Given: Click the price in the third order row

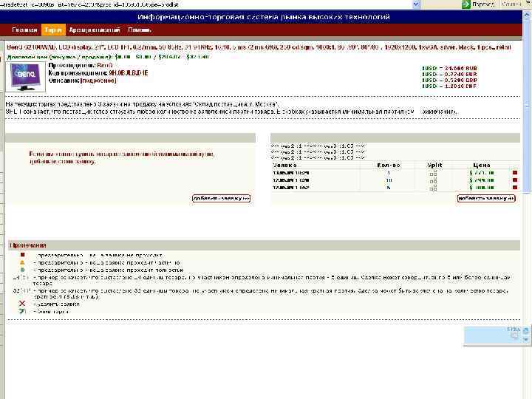Looking at the screenshot, I should click(x=482, y=187).
